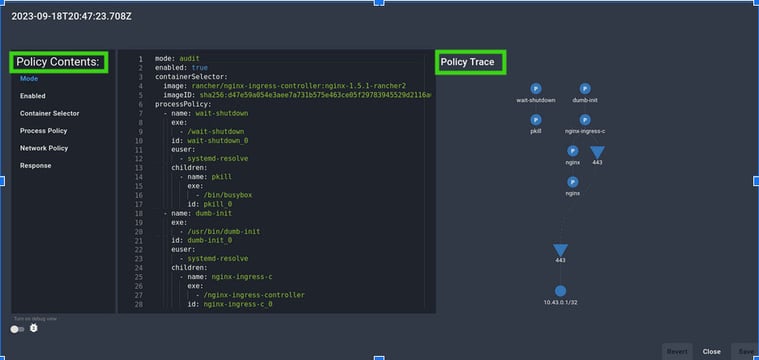
Task: Click the '/usr/bin/dumb-init' path
Action: pyautogui.click(x=224, y=232)
